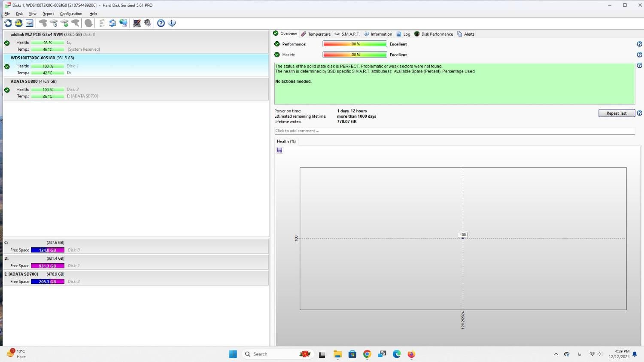The image size is (644, 362).
Task: Click the blue info bubble toolbar icon
Action: pos(172,23)
